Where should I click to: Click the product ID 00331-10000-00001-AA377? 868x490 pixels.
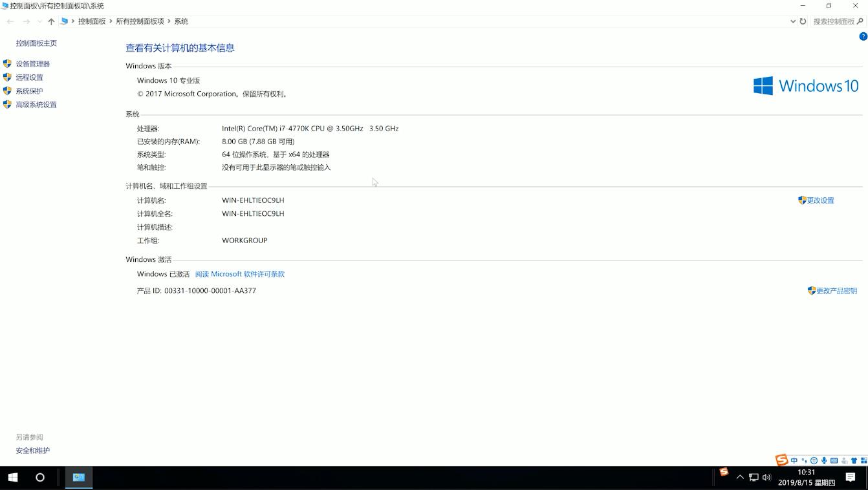point(210,291)
